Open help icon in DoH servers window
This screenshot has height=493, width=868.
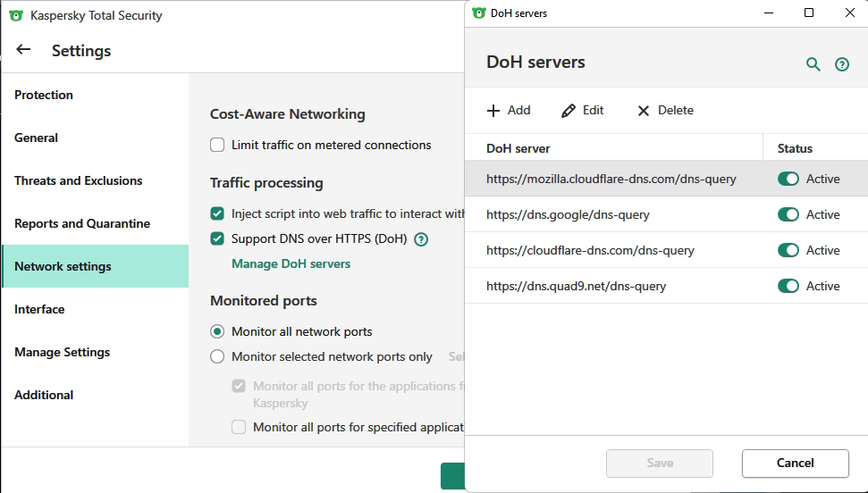(x=841, y=64)
